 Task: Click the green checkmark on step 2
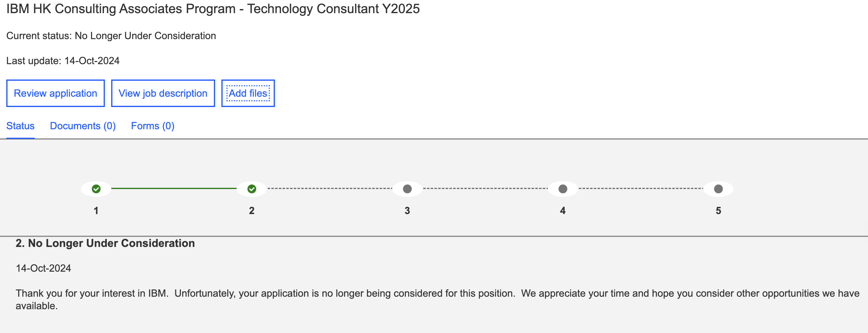252,188
